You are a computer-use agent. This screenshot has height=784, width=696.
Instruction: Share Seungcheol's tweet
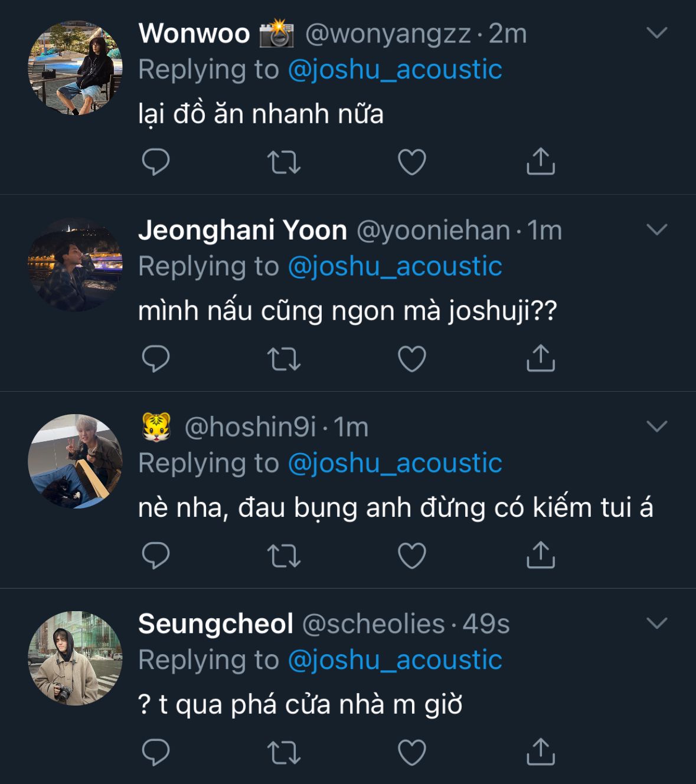(540, 753)
